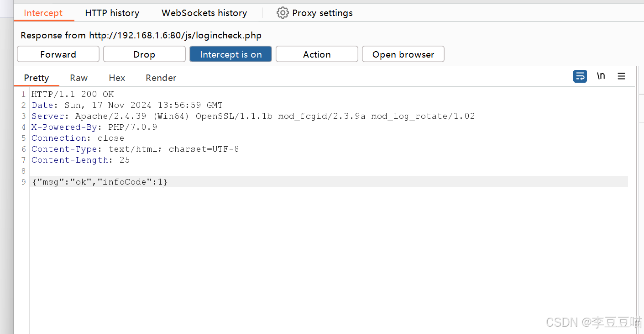Click the Proxy settings gear icon
Viewport: 644px width, 334px height.
(x=283, y=13)
